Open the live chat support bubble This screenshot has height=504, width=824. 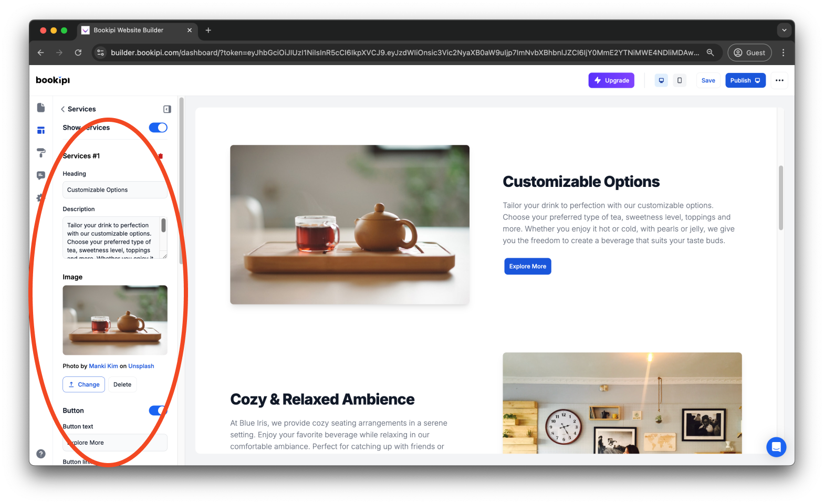point(776,447)
